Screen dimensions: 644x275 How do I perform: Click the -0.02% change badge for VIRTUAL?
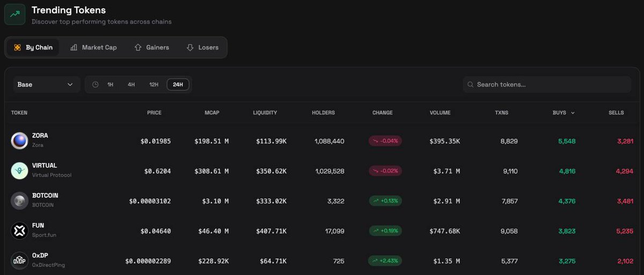(x=385, y=171)
